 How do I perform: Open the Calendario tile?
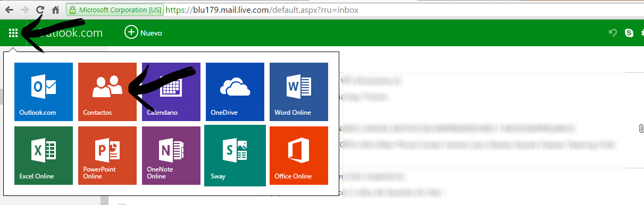pyautogui.click(x=171, y=92)
